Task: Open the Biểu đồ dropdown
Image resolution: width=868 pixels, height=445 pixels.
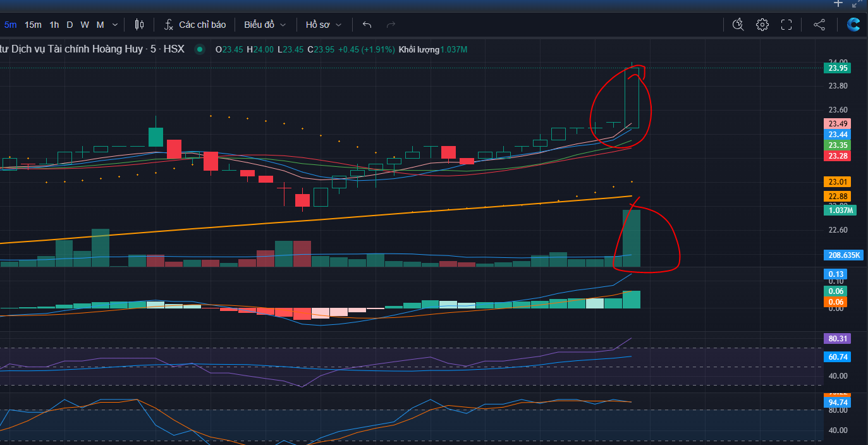Action: pyautogui.click(x=265, y=25)
